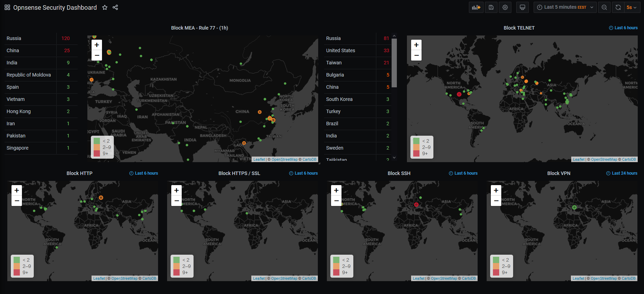The height and width of the screenshot is (294, 644).
Task: Save the dashboard
Action: (491, 7)
